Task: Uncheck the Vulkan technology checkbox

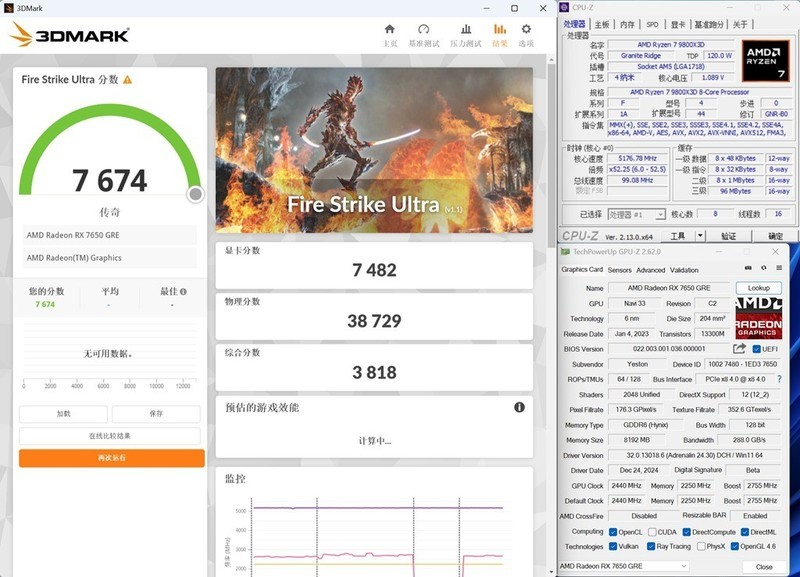Action: [x=614, y=546]
